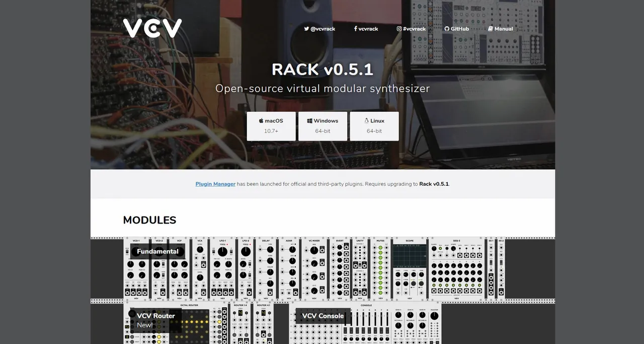Open the VCV Console modules thumbnail
The height and width of the screenshot is (344, 644).
(365, 323)
